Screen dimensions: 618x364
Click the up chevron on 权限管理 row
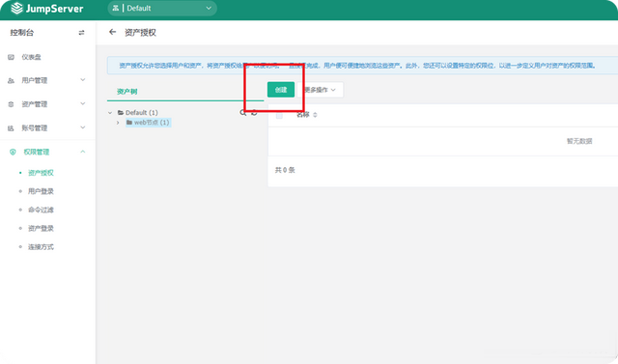coord(83,152)
